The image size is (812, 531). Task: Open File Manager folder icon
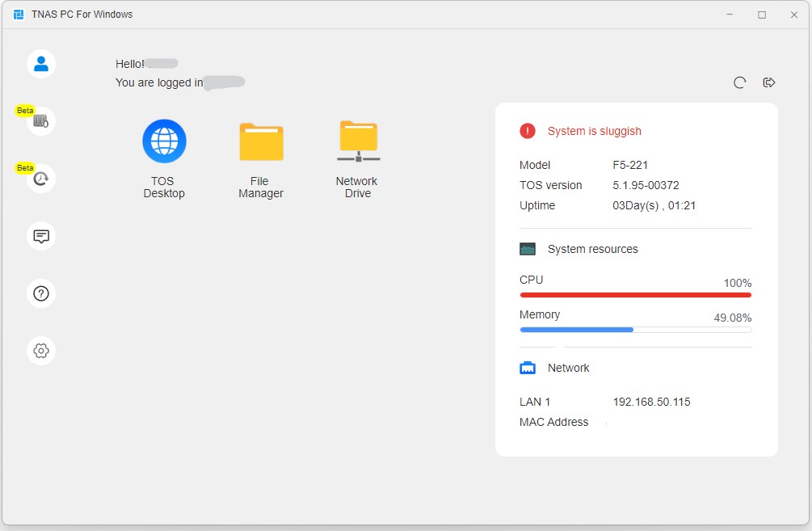point(261,142)
